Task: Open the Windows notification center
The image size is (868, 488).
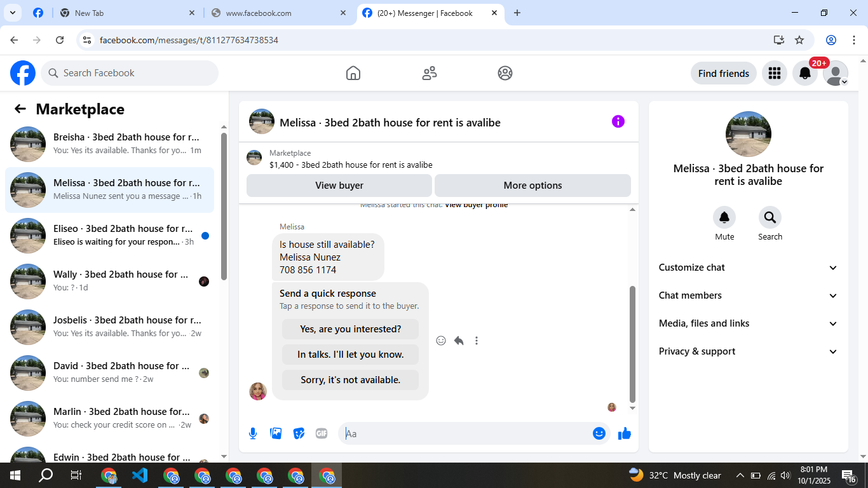Action: pos(850,475)
